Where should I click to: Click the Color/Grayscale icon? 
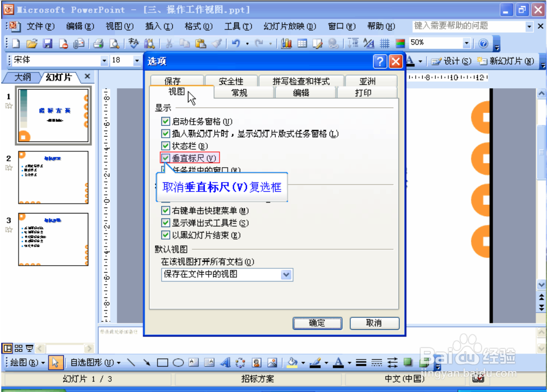(x=400, y=44)
